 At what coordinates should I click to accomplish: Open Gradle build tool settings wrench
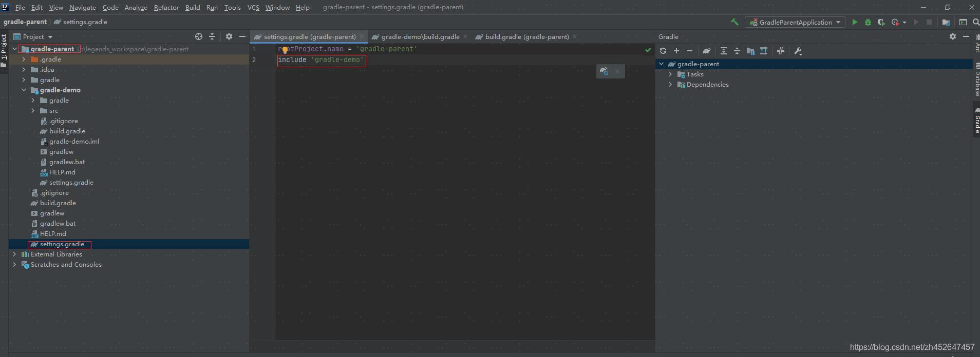798,51
